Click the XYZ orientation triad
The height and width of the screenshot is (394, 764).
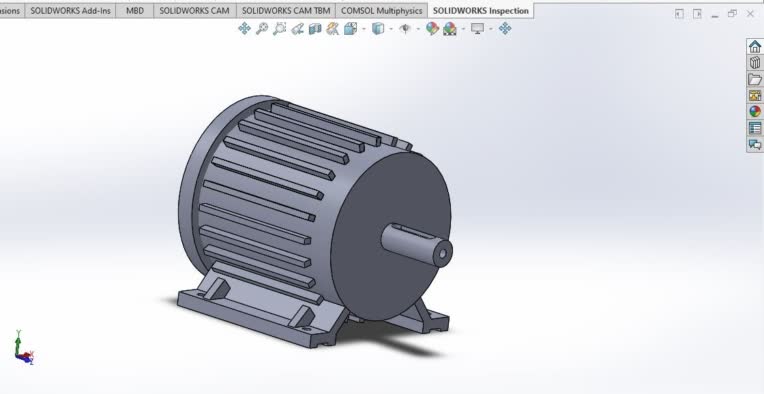click(23, 348)
